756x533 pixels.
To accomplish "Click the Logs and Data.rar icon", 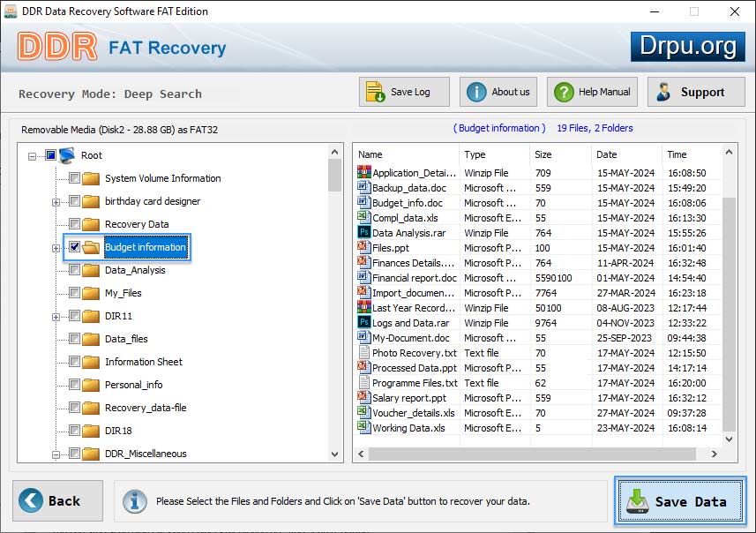I will click(363, 322).
